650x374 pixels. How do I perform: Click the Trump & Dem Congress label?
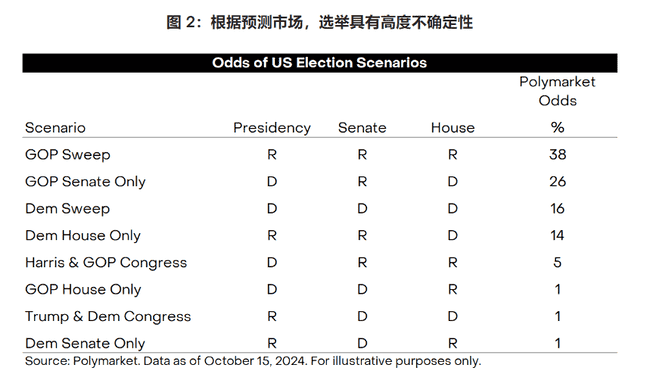coord(108,316)
